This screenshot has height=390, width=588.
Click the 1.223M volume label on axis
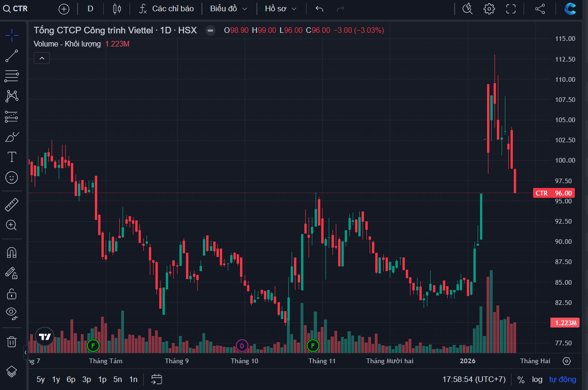click(x=565, y=323)
